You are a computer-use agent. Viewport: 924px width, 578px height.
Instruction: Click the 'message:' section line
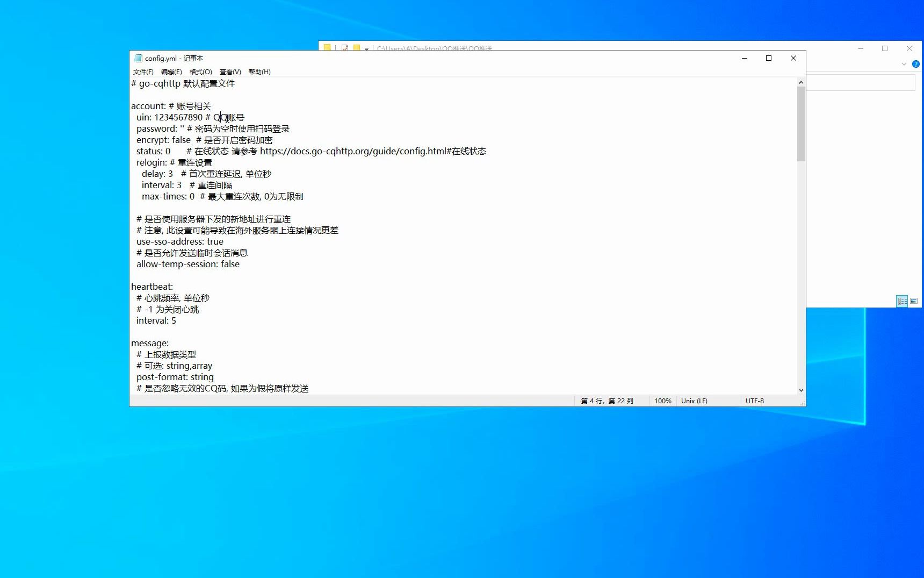tap(150, 343)
